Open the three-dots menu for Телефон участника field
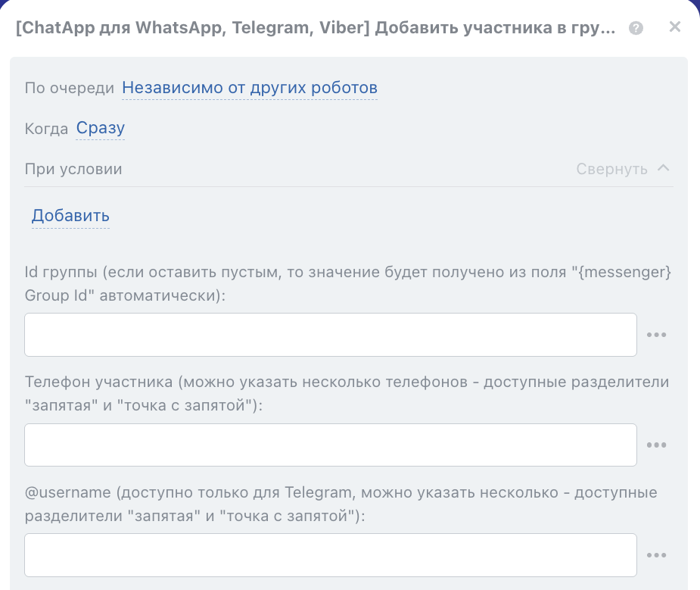This screenshot has height=590, width=700. click(x=656, y=445)
